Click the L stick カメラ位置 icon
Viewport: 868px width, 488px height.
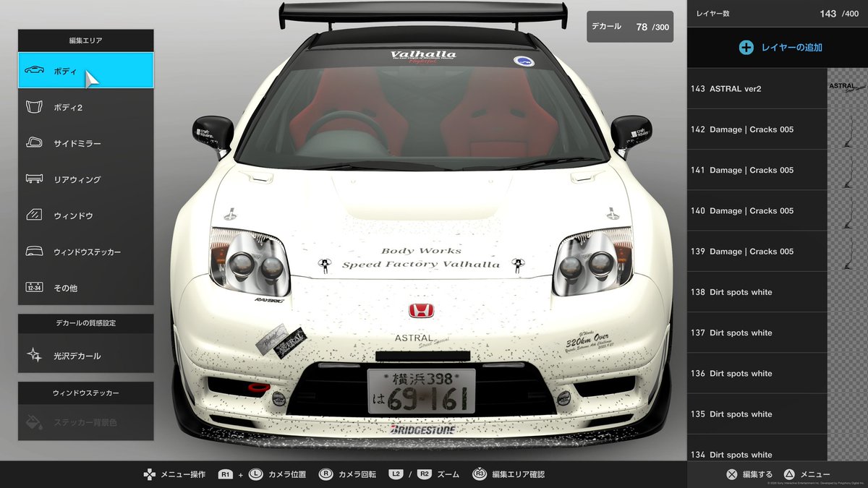[x=255, y=474]
